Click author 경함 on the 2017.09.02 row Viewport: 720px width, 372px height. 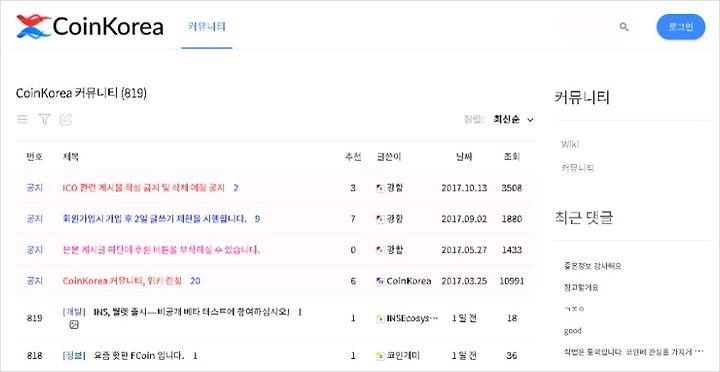(x=394, y=219)
